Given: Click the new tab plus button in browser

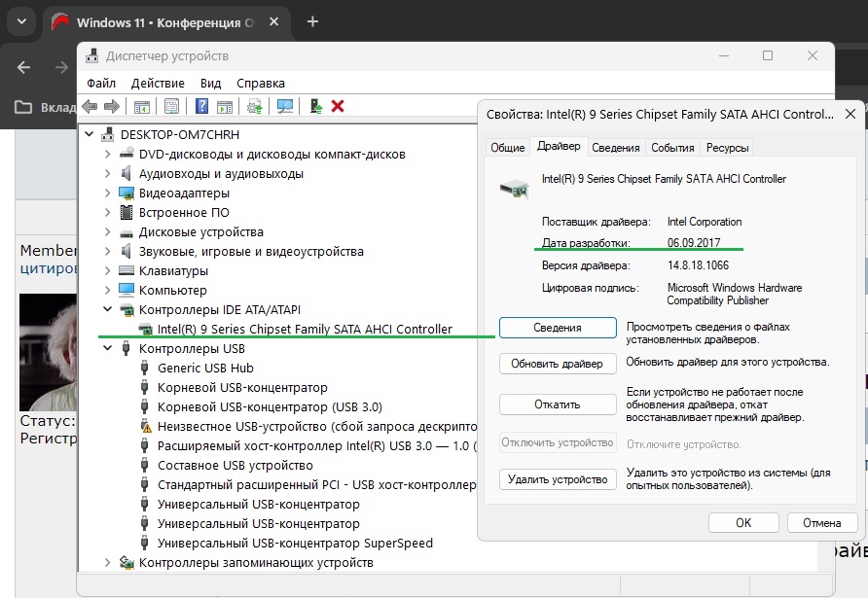Looking at the screenshot, I should (x=312, y=21).
